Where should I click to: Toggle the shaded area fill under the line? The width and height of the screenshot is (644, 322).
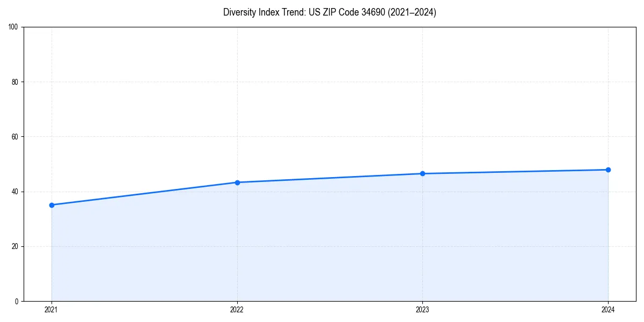pos(322,241)
